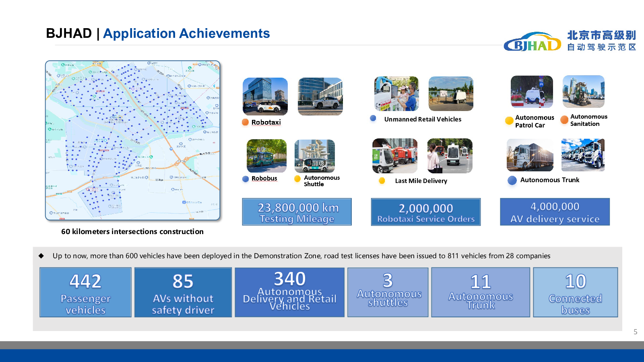Viewport: 644px width, 362px height.
Task: Click the orange dot beside Robotaxi
Action: pos(245,122)
